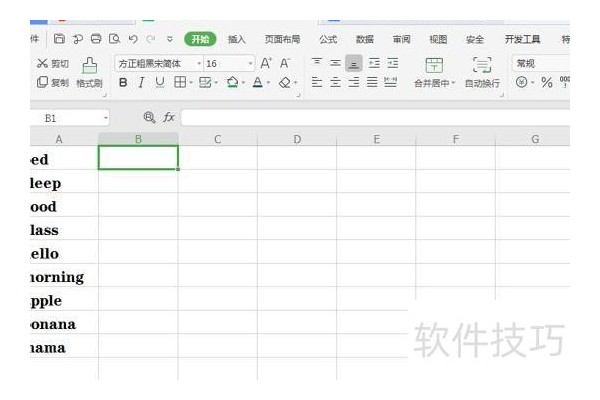
Task: Open number format 常规 combo box
Action: (541, 63)
